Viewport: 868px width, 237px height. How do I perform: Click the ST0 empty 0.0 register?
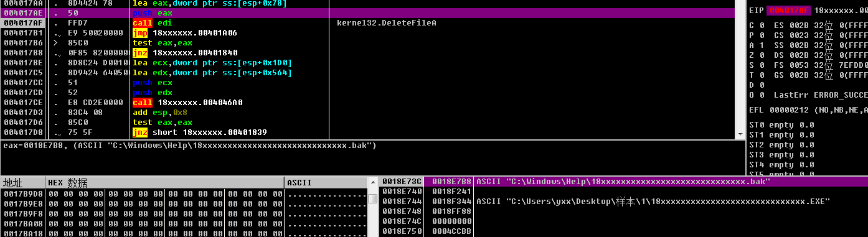coord(781,125)
